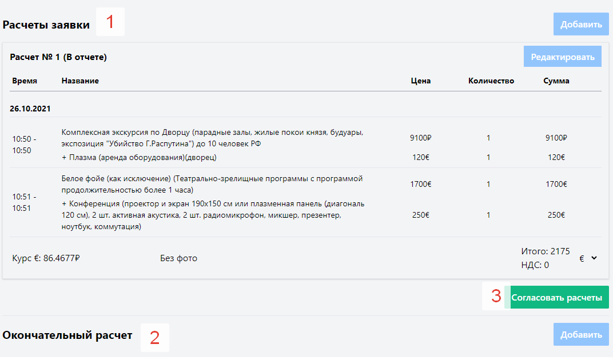Image resolution: width=613 pixels, height=364 pixels.
Task: Click the Итого: 2175 total value
Action: click(545, 251)
